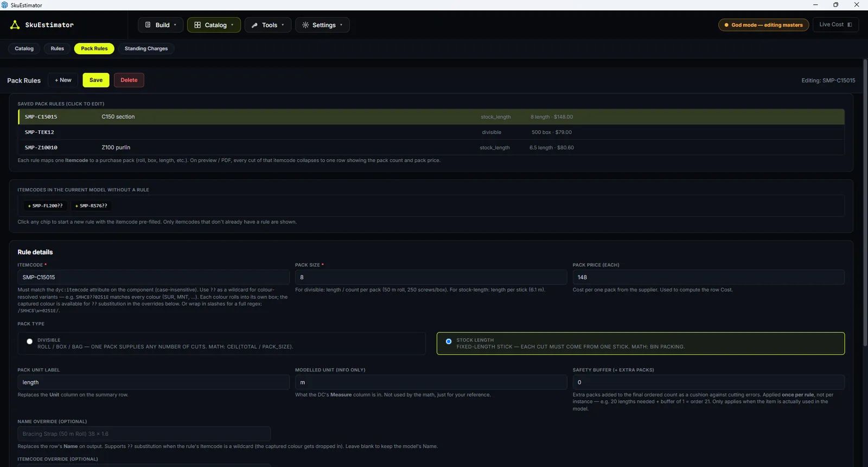Click the orange God mode status dot
This screenshot has height=467, width=868.
pos(726,25)
